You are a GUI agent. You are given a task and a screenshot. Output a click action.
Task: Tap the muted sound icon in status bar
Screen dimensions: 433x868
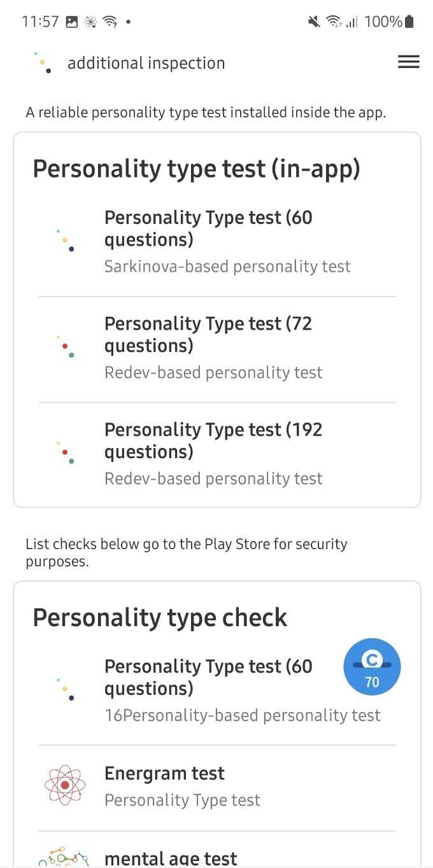click(x=313, y=22)
